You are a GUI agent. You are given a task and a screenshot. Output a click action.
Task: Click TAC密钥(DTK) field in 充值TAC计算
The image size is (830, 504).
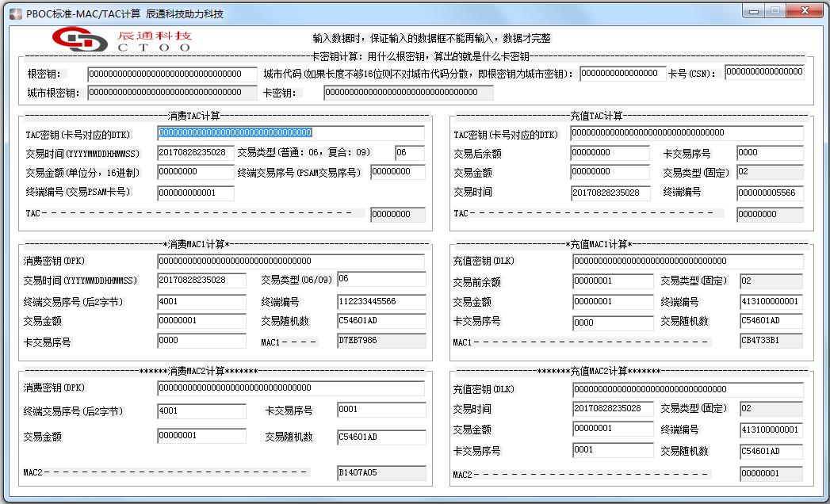point(687,133)
